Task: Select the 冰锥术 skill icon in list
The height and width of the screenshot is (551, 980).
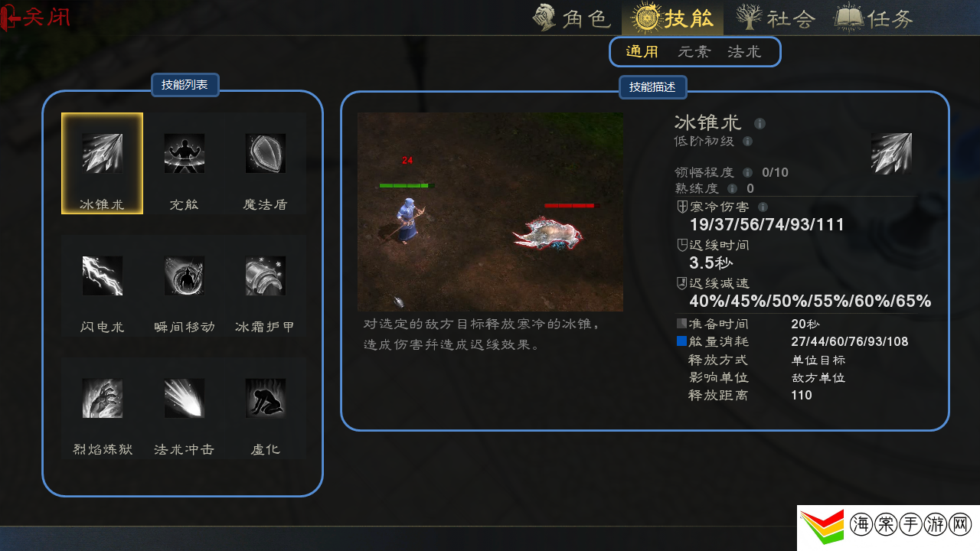Action: coord(102,154)
